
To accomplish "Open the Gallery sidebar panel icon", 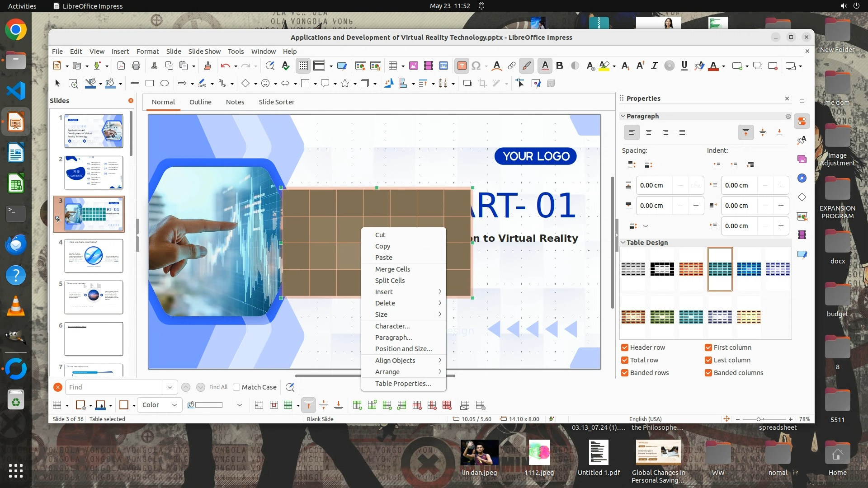I will click(x=802, y=159).
